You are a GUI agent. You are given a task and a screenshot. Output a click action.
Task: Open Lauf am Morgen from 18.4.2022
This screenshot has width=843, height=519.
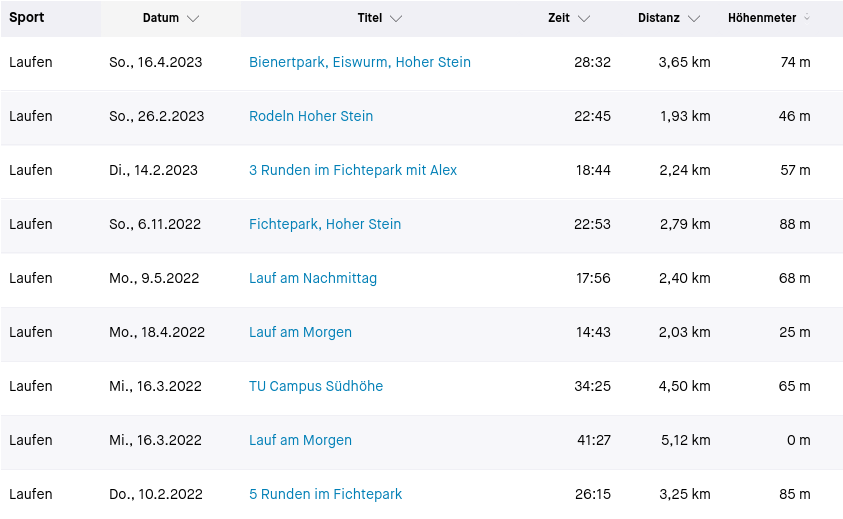coord(300,332)
